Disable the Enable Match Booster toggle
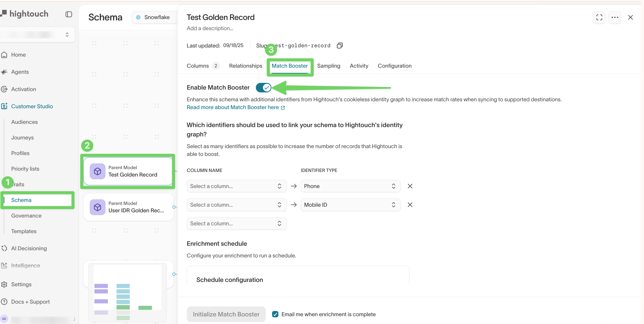The image size is (644, 324). click(x=263, y=87)
